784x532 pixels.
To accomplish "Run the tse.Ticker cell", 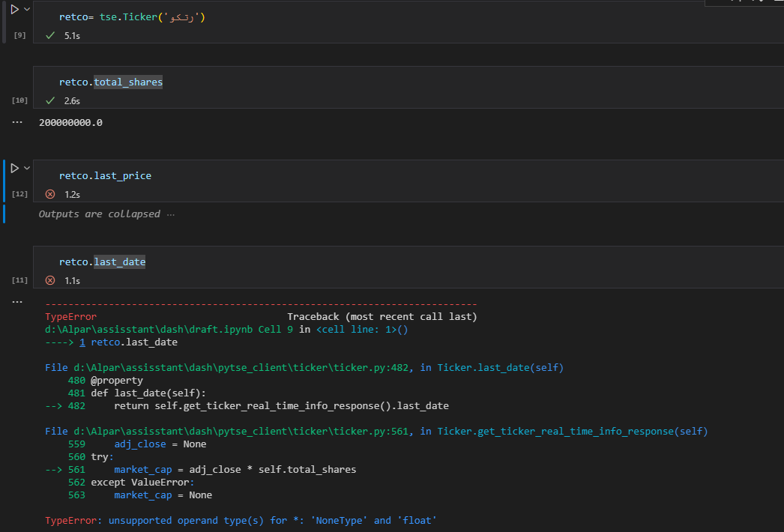I will coord(14,9).
